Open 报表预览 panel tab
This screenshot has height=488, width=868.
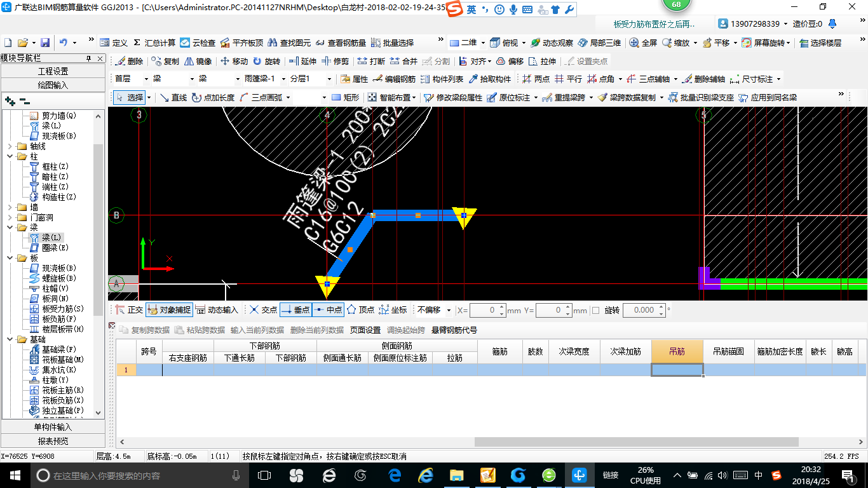click(53, 441)
